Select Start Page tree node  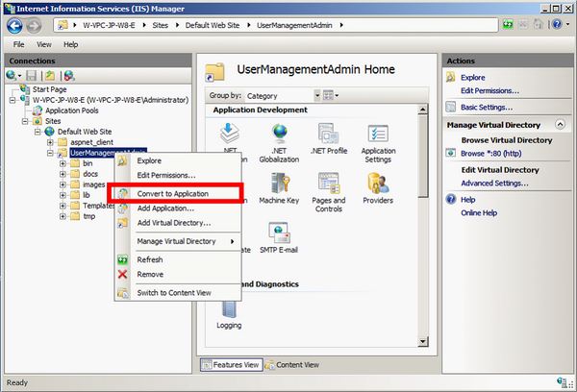click(49, 89)
